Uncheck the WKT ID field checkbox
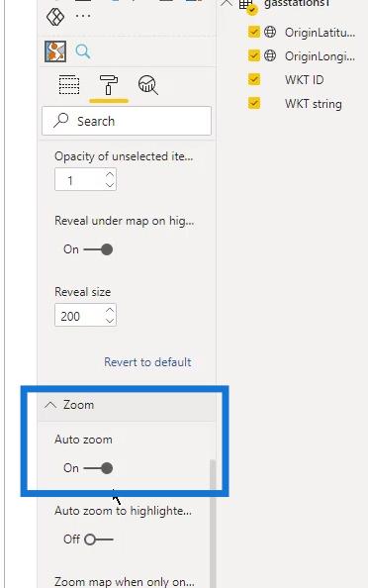The width and height of the screenshot is (368, 588). (x=254, y=79)
